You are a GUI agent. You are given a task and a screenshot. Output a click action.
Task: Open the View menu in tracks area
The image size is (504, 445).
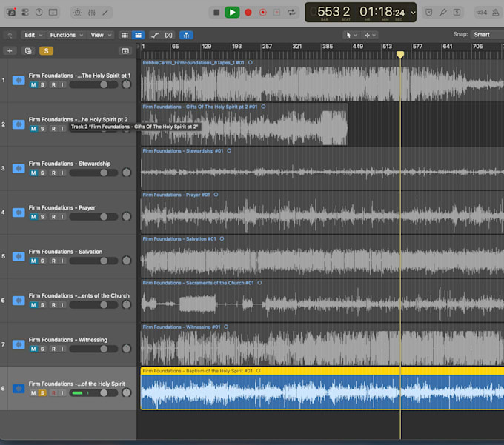(x=101, y=35)
